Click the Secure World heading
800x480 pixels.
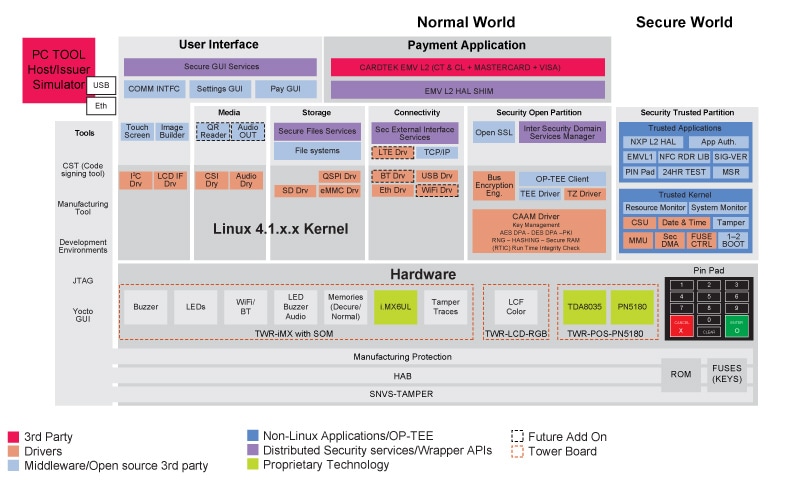(684, 22)
